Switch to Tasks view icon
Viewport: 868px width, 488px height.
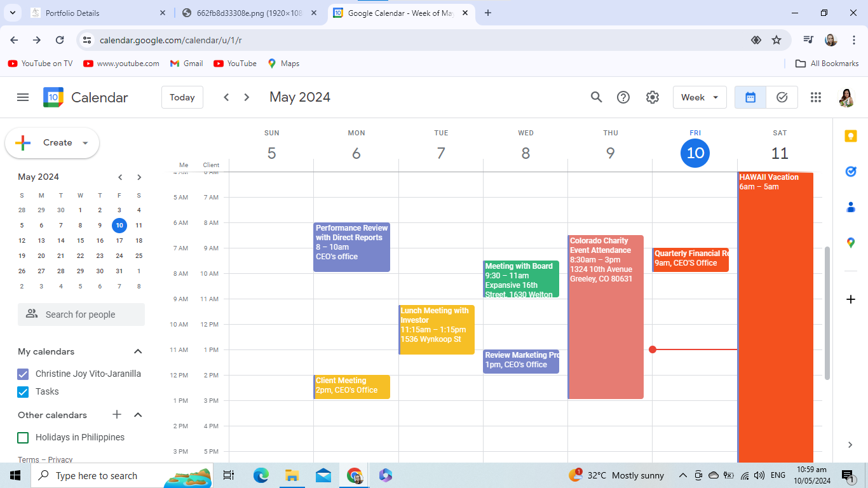782,97
